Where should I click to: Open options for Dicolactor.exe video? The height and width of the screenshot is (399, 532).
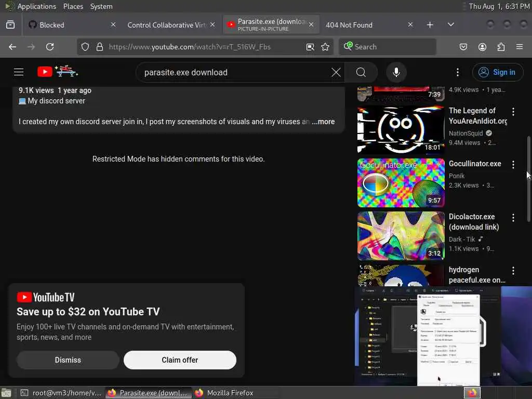[513, 218]
